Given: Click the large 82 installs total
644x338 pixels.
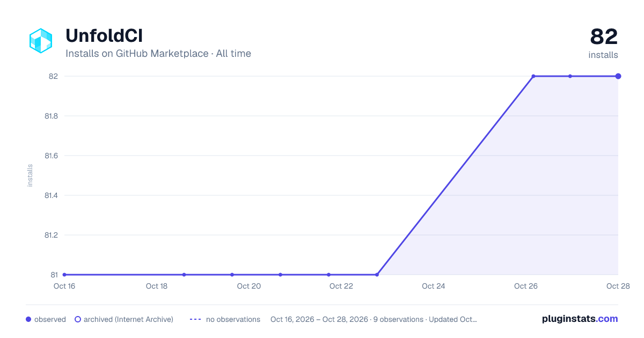Looking at the screenshot, I should coord(604,36).
